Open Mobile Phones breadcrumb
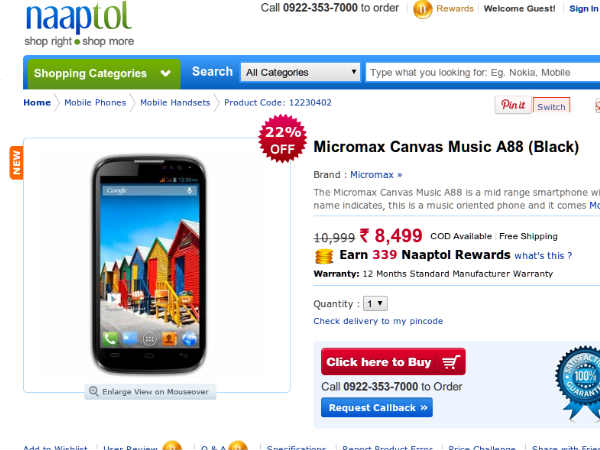The image size is (600, 450). (x=95, y=103)
